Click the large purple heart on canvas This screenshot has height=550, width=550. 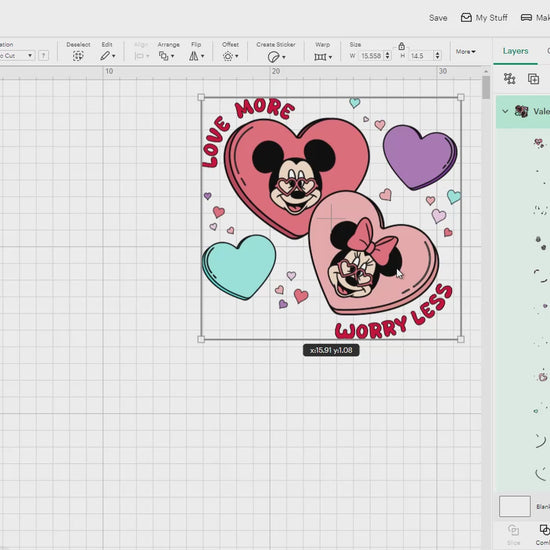[420, 157]
